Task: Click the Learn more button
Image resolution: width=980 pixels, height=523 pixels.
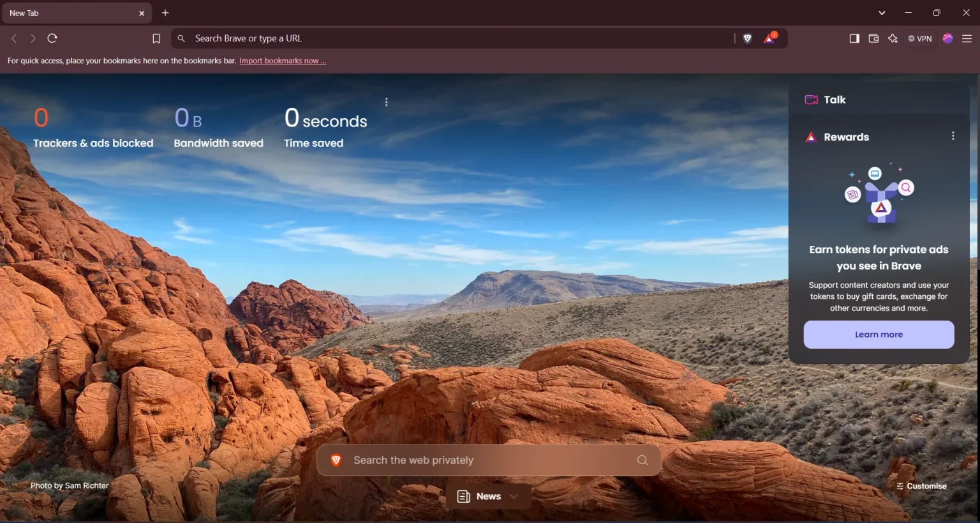Action: tap(879, 335)
